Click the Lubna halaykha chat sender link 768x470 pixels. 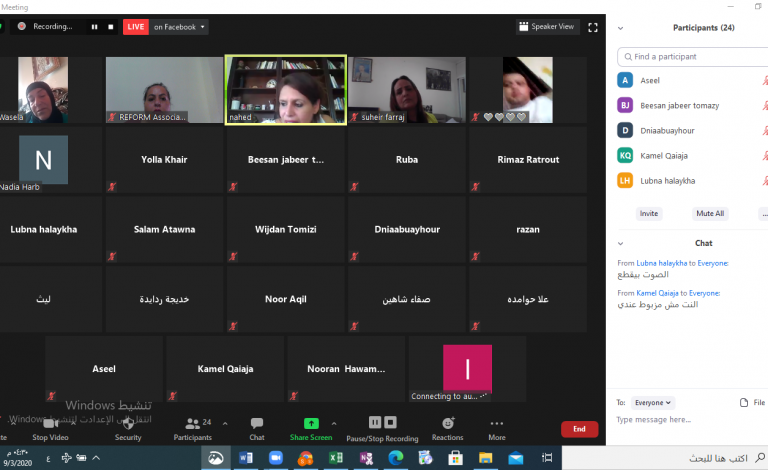661,263
